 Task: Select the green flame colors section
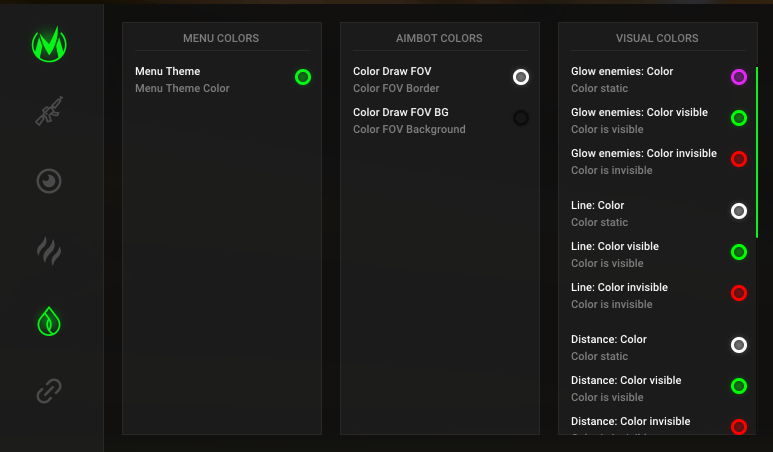(x=48, y=321)
